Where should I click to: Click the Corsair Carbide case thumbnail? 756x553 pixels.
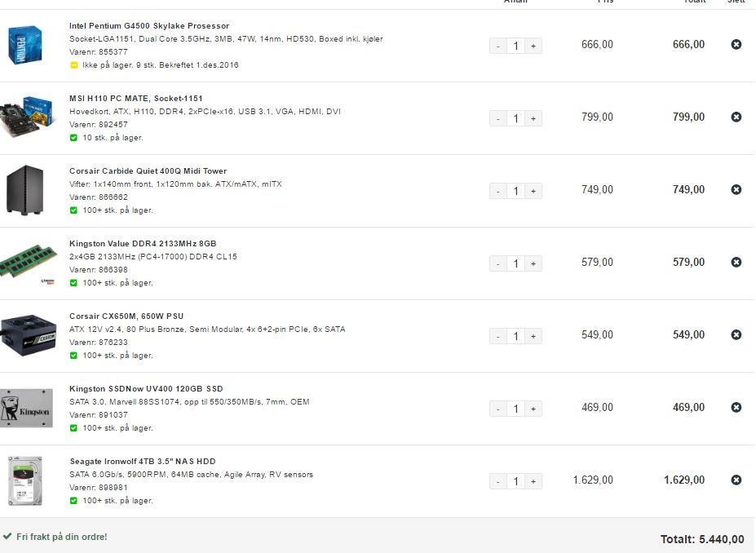[x=24, y=190]
